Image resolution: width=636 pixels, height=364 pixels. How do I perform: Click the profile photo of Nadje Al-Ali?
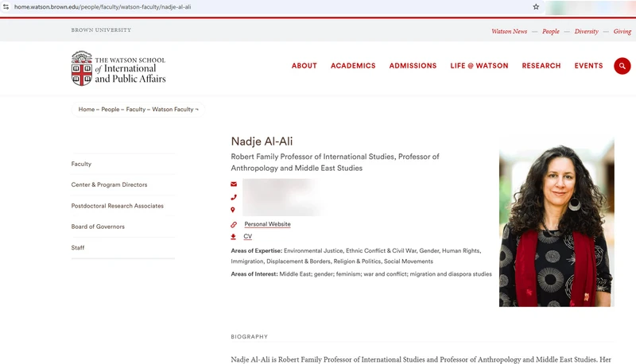[x=556, y=222]
